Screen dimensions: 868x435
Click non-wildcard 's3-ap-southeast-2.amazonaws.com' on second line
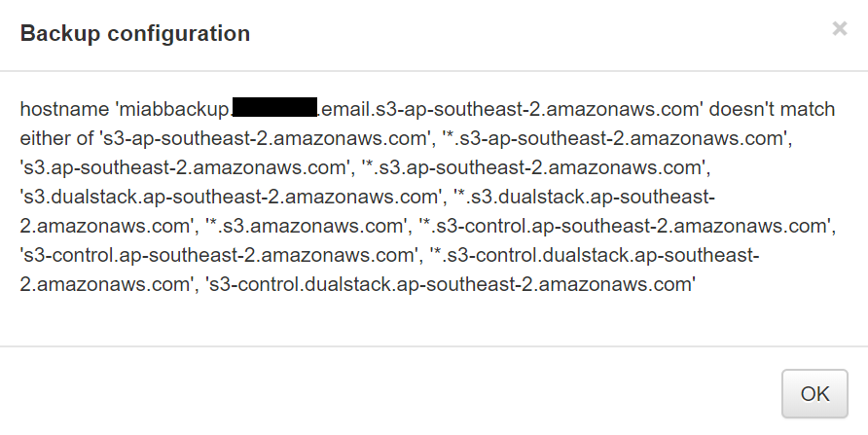tap(265, 138)
